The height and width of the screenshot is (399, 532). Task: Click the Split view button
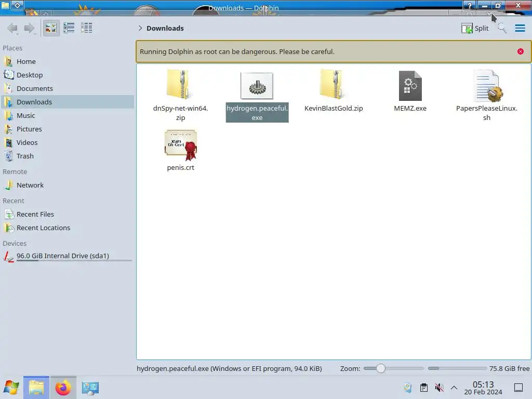475,28
